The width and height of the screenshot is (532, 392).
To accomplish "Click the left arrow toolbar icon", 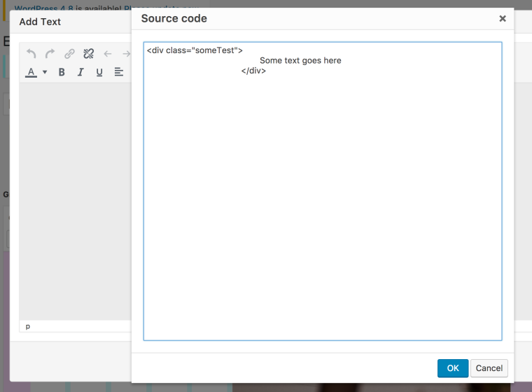I will 108,54.
